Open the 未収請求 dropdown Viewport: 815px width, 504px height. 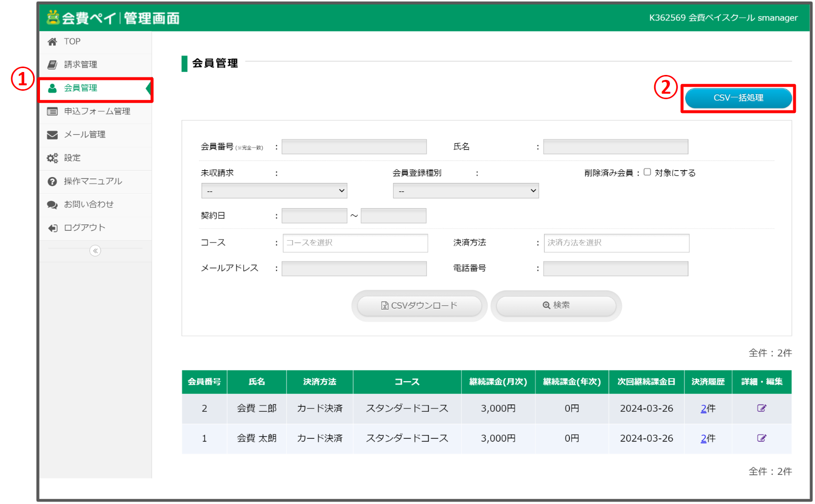tap(274, 191)
